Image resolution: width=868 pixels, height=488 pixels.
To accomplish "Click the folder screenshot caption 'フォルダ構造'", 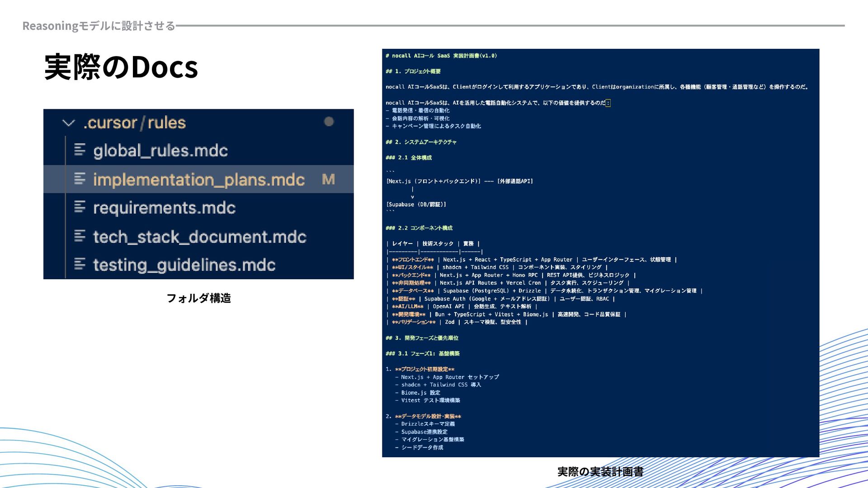I will [199, 298].
